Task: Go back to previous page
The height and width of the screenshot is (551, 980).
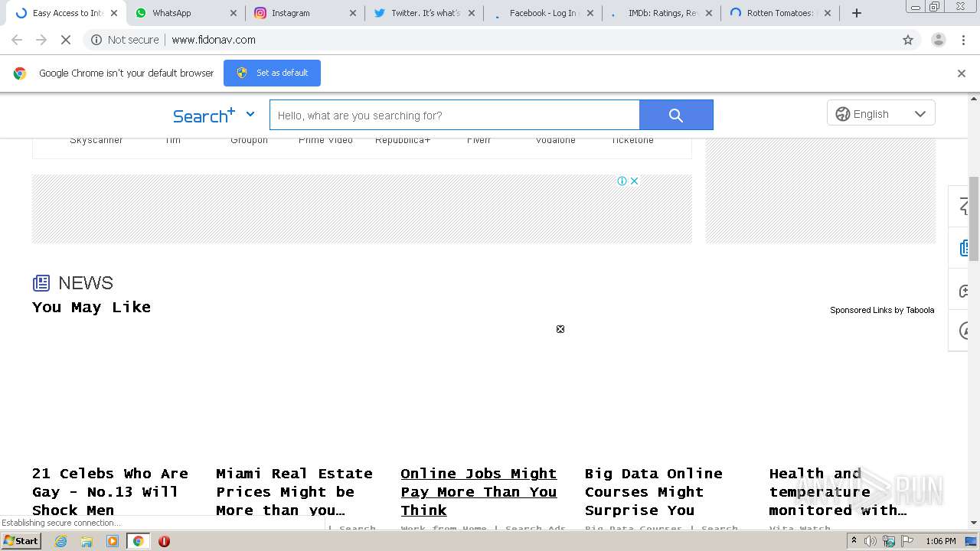Action: 17,40
